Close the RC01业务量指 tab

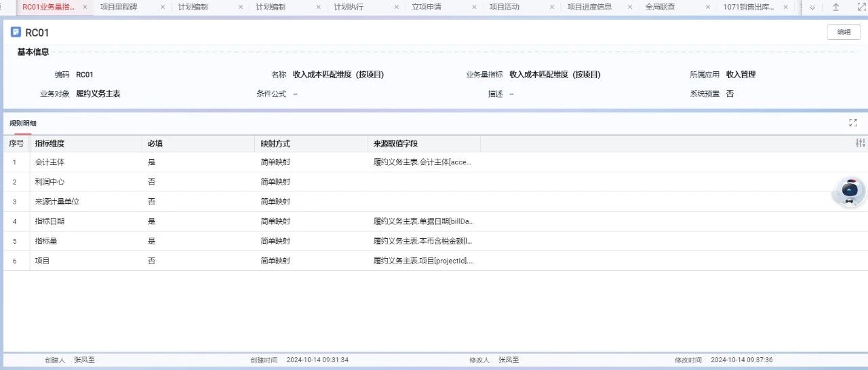(85, 7)
